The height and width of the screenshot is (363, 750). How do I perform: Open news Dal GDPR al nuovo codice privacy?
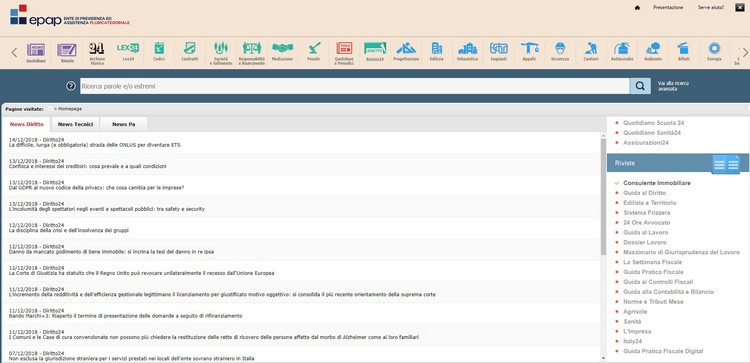[x=96, y=188]
